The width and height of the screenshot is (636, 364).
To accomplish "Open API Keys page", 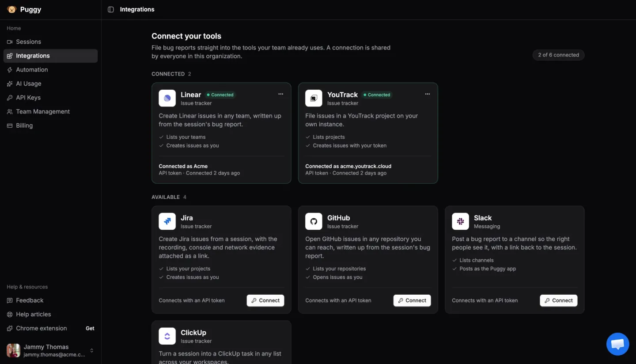I will pos(50,98).
